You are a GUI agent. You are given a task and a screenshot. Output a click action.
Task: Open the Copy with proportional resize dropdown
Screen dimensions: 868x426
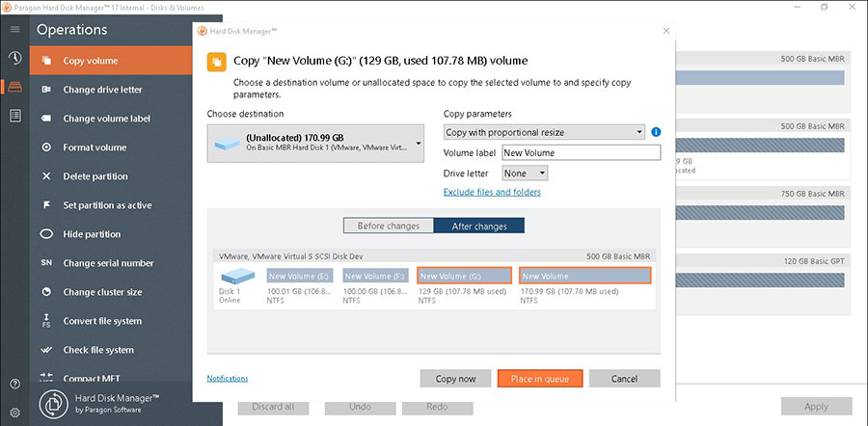click(x=544, y=132)
